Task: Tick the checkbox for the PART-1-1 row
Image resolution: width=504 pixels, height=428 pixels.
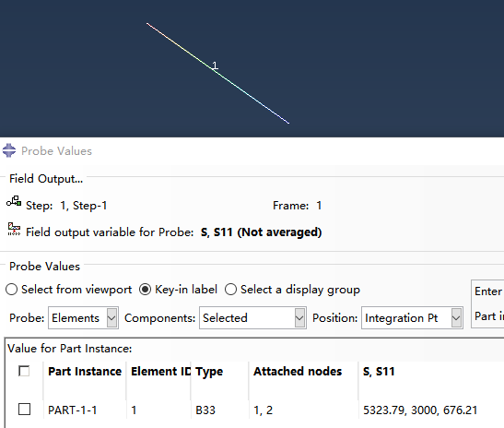Action: (25, 410)
